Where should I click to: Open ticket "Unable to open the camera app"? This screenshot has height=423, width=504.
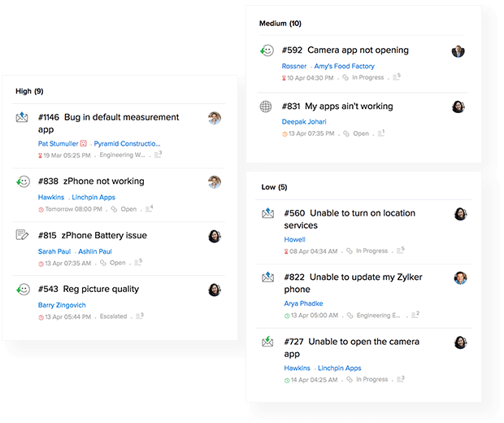[x=352, y=347]
